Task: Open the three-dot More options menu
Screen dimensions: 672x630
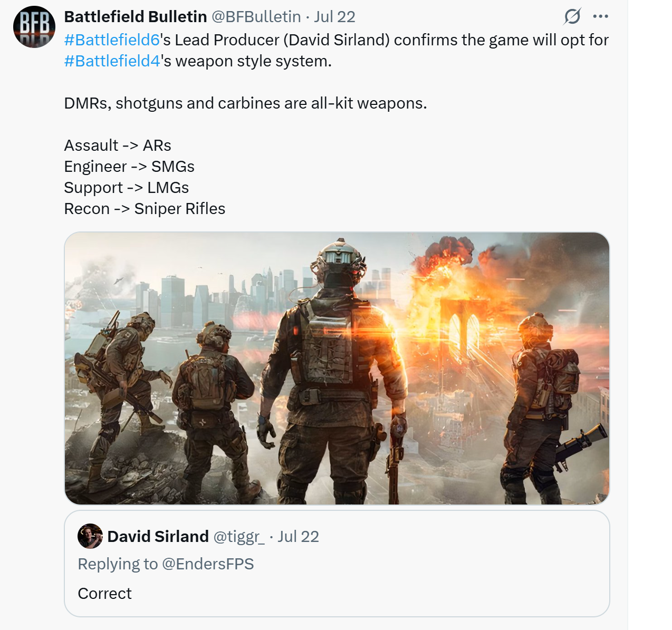Action: coord(601,16)
